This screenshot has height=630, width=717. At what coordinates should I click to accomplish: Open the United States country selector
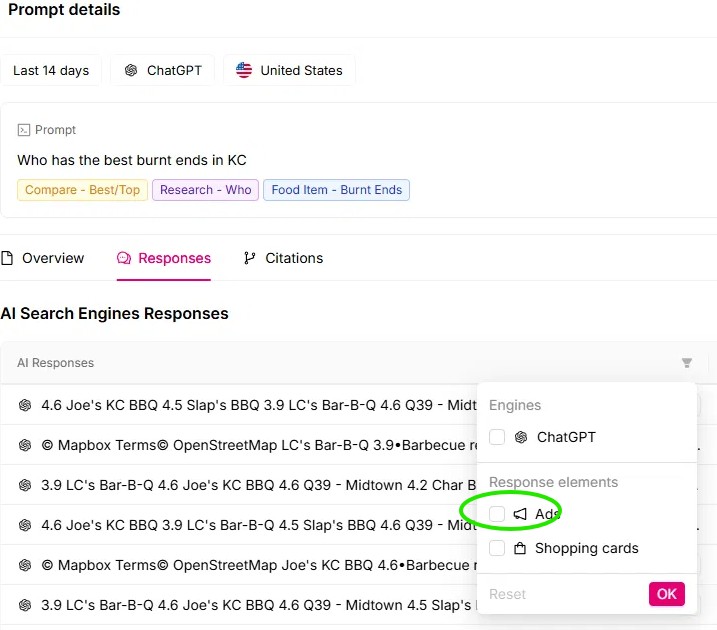tap(289, 70)
